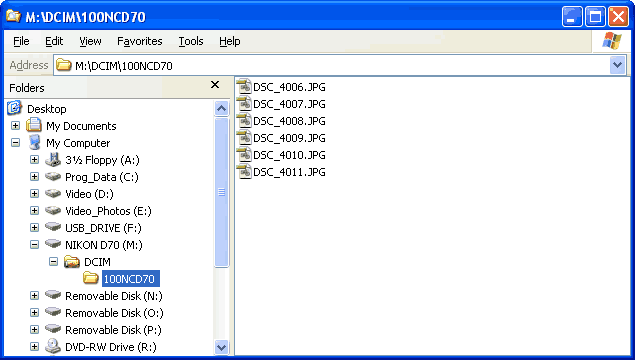Minimize the Explorer window
Viewport: 635px width, 360px height.
(572, 17)
